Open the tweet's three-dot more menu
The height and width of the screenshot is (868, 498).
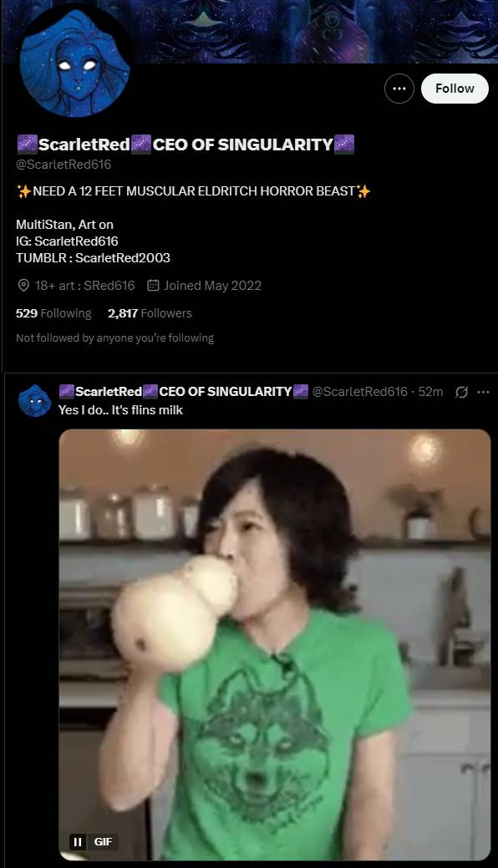(483, 392)
